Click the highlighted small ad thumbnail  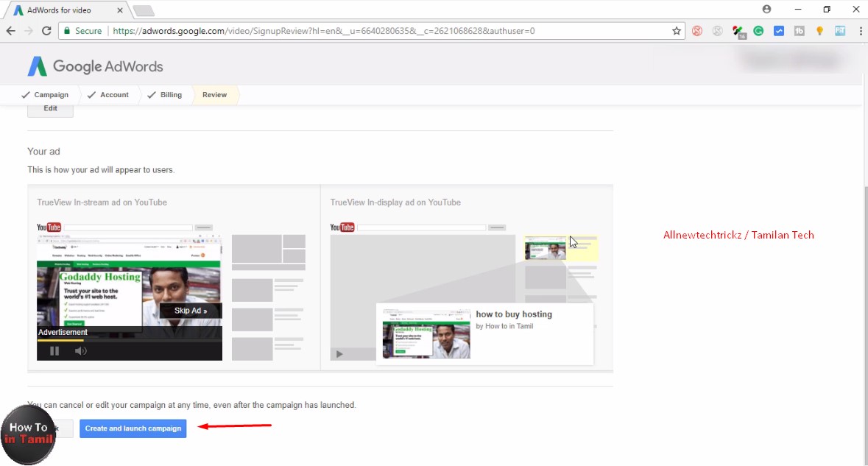[x=546, y=248]
